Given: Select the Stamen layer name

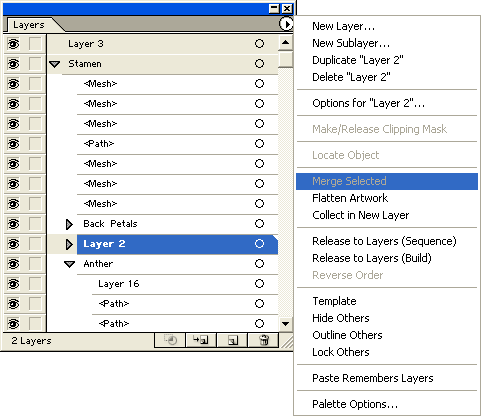Looking at the screenshot, I should 85,64.
